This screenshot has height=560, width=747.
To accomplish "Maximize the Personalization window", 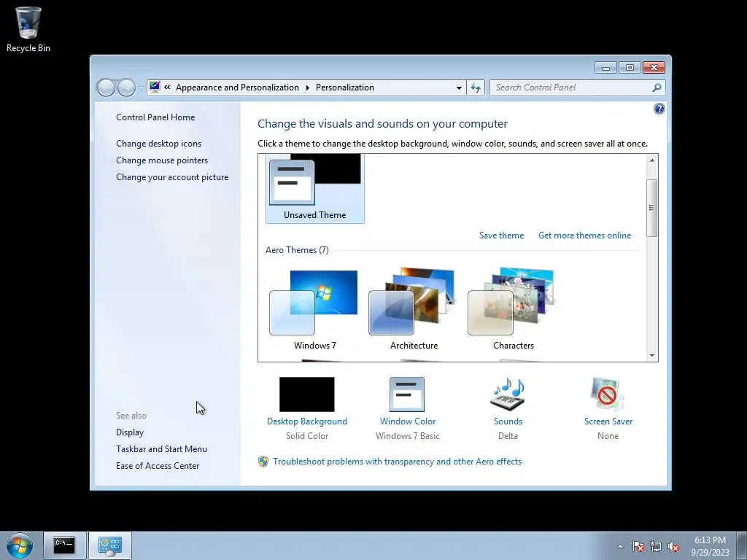I will (630, 68).
